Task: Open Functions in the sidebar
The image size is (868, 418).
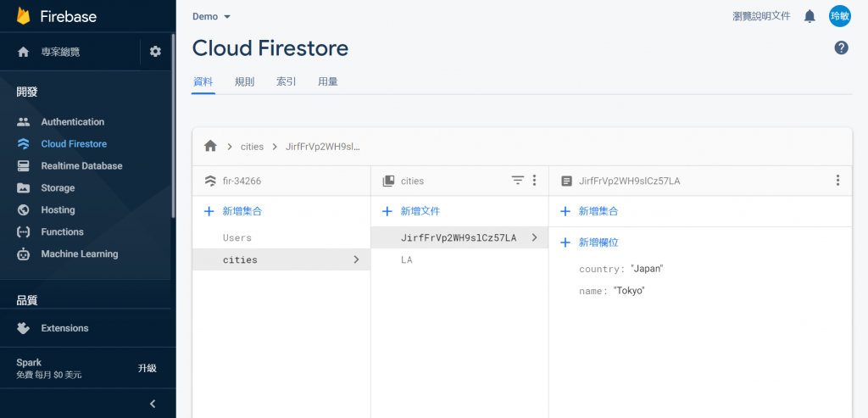Action: point(62,232)
